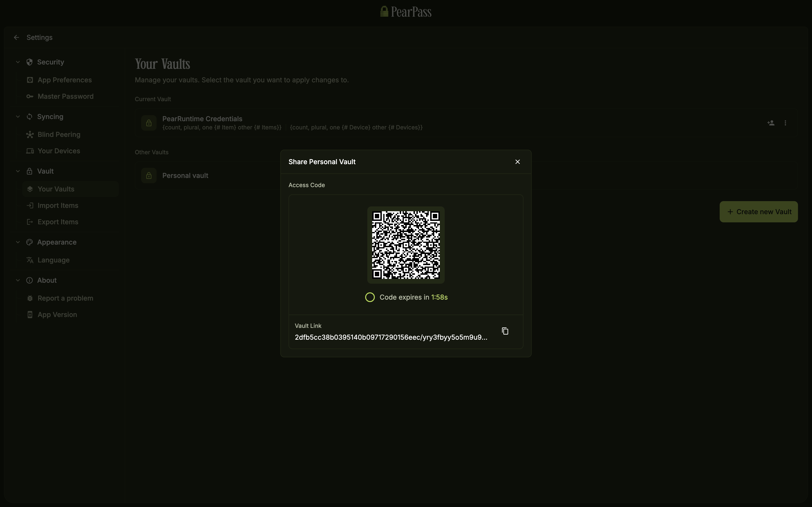Select the Import Items icon
This screenshot has width=812, height=507.
pos(30,205)
